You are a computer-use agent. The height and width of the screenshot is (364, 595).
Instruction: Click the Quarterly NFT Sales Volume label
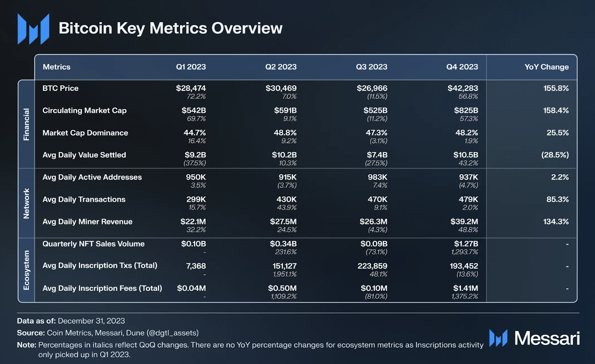93,244
